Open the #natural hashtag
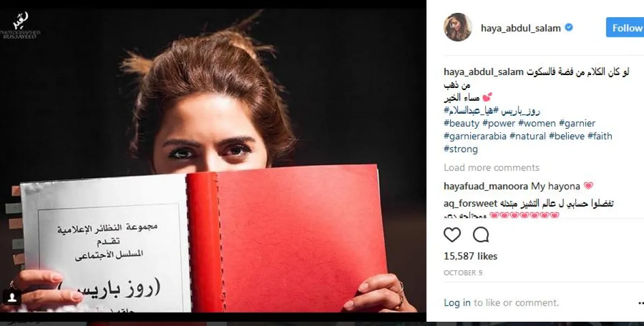Screen dimensions: 644x326 (528, 136)
